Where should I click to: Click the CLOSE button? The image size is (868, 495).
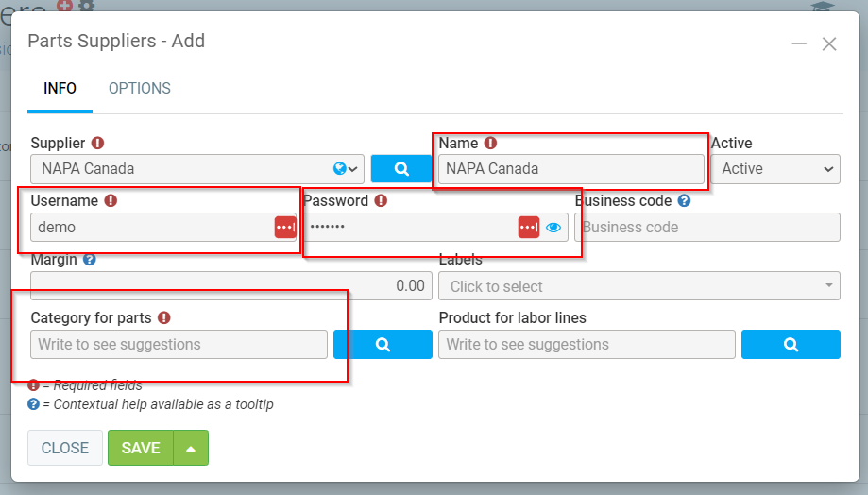65,448
